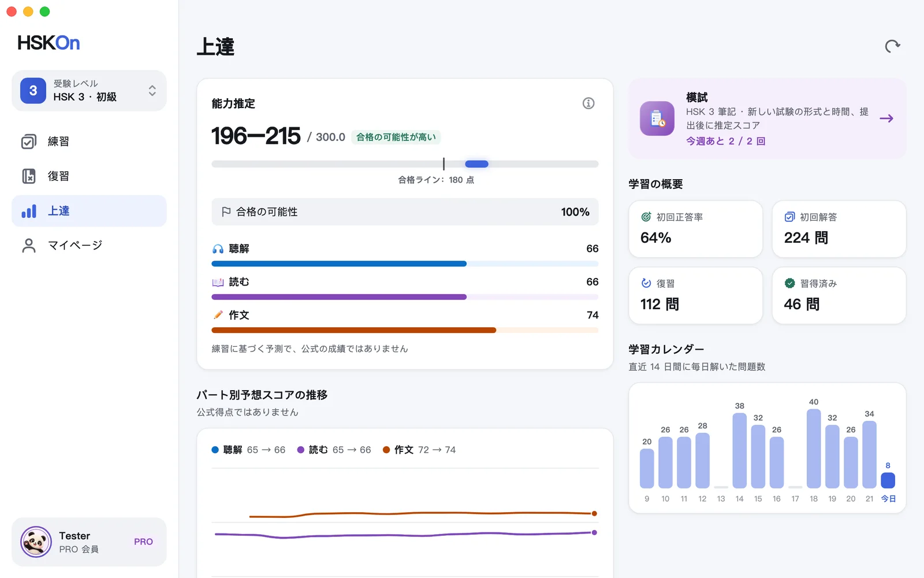Expand the 受験レベル HSK 3 selector
Image resolution: width=924 pixels, height=578 pixels.
click(89, 91)
